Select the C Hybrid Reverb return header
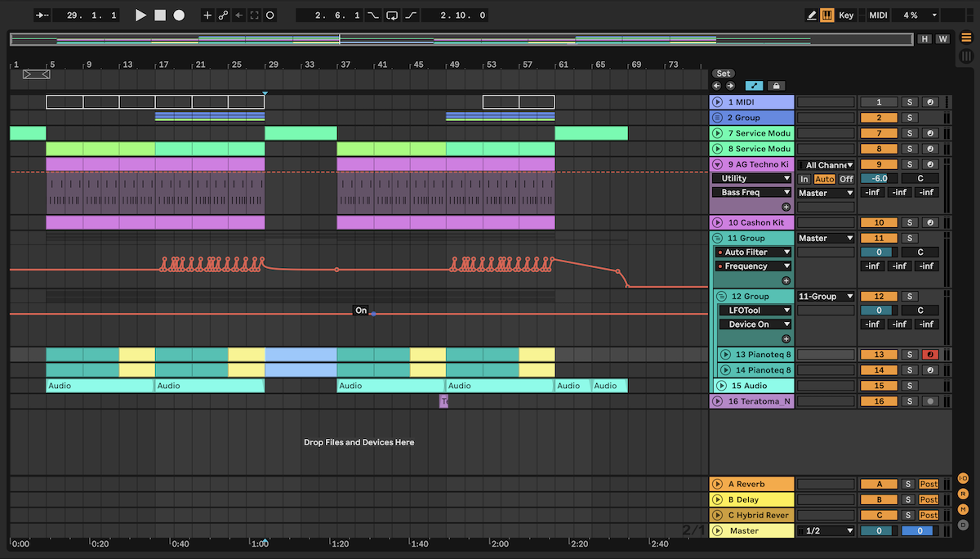 [x=751, y=515]
